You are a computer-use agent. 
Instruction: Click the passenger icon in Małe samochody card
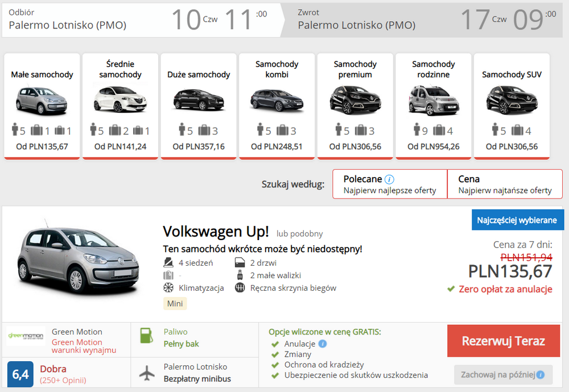[x=15, y=130]
